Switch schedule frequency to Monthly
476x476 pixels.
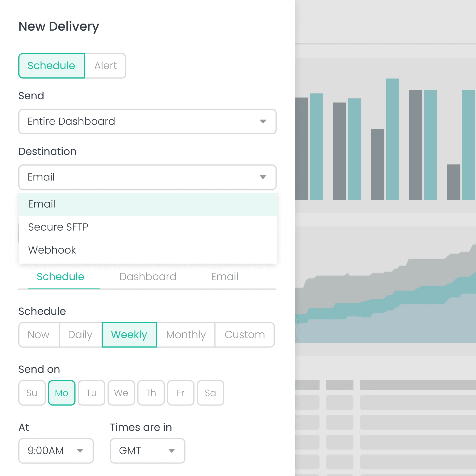[186, 335]
